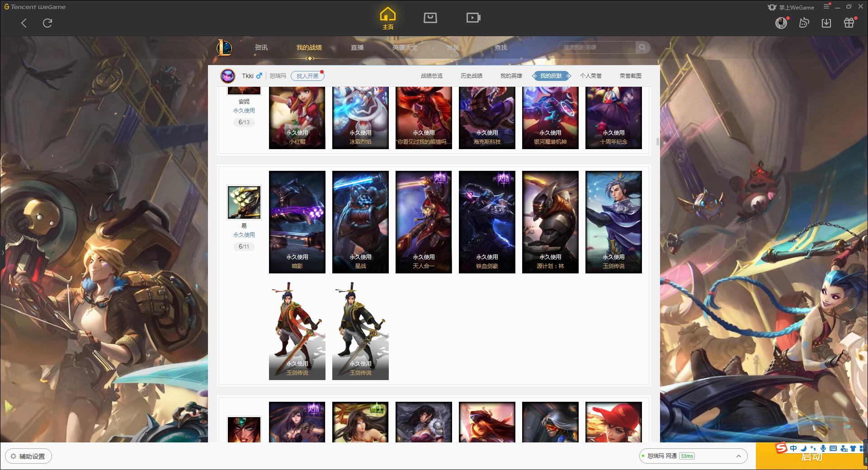Click the 6/11 skin count badge
The height and width of the screenshot is (470, 868).
point(244,247)
